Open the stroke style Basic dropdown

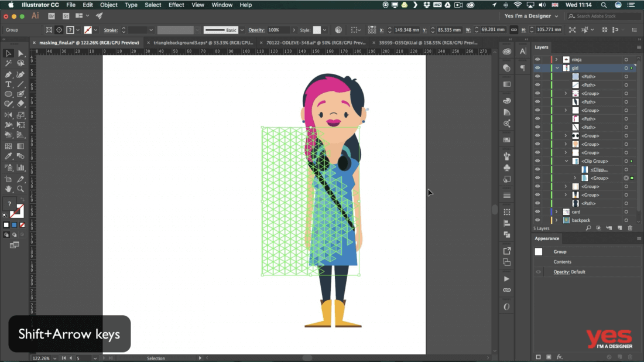pyautogui.click(x=242, y=30)
